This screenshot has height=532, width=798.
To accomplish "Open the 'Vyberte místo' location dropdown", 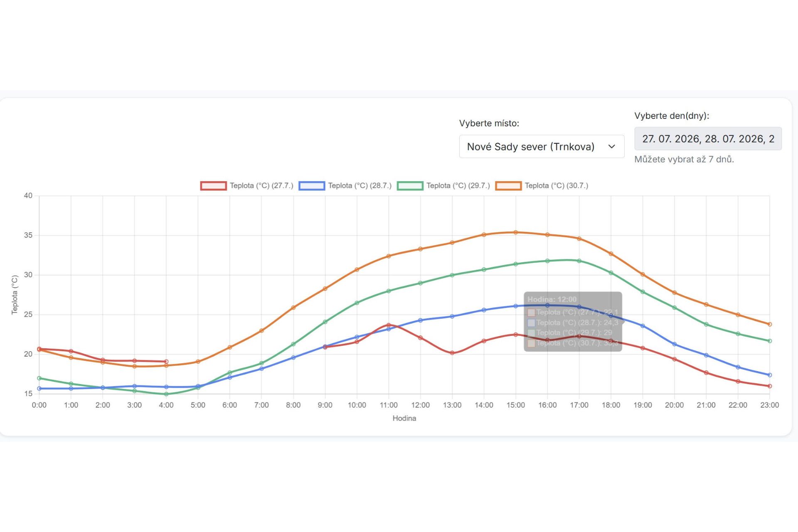I will (542, 146).
